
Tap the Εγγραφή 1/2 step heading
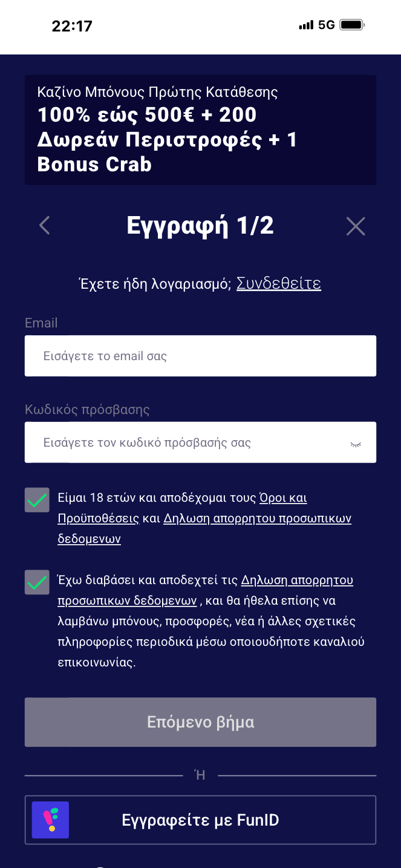click(x=200, y=226)
